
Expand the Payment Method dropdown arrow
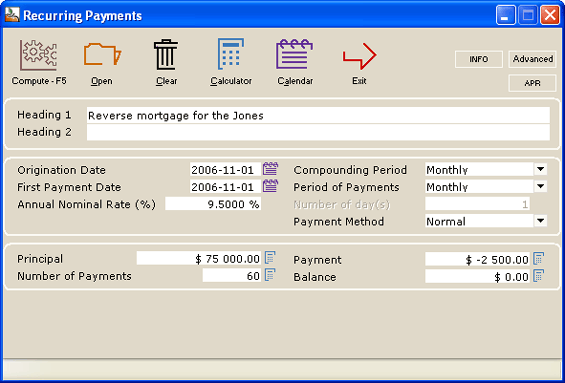click(540, 221)
